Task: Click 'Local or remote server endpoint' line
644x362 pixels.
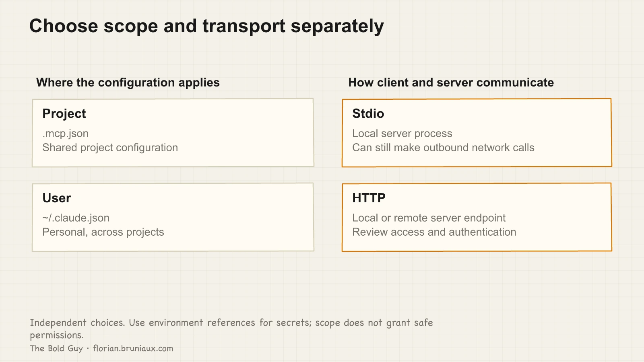Action: coord(429,218)
